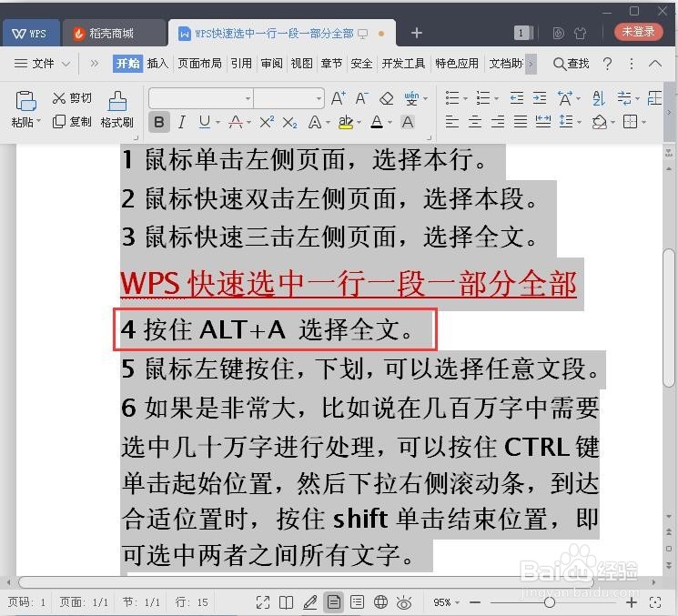Justify text alignment

point(521,122)
